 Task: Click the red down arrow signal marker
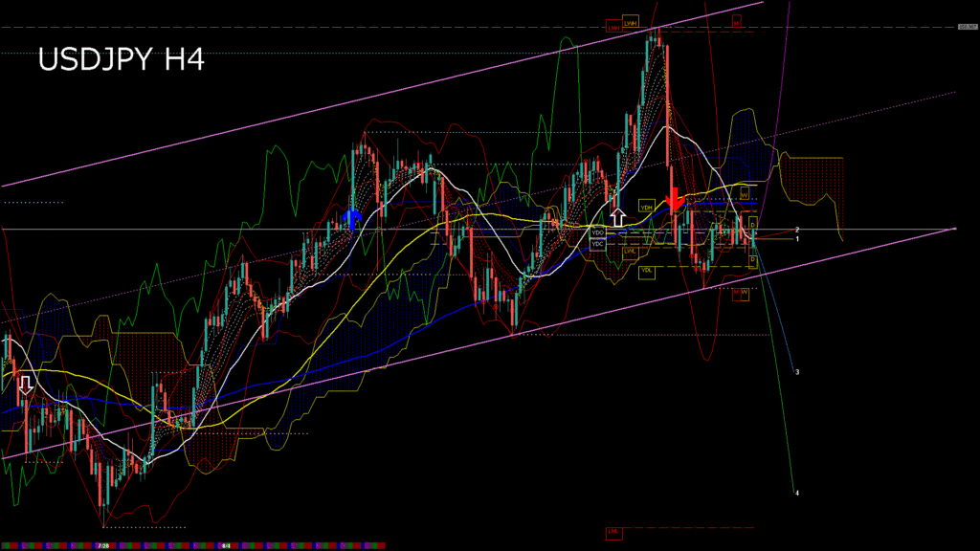[x=674, y=199]
